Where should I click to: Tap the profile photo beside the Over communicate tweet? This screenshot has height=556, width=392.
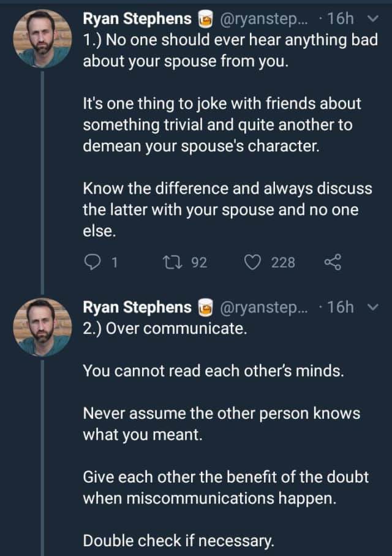42,327
